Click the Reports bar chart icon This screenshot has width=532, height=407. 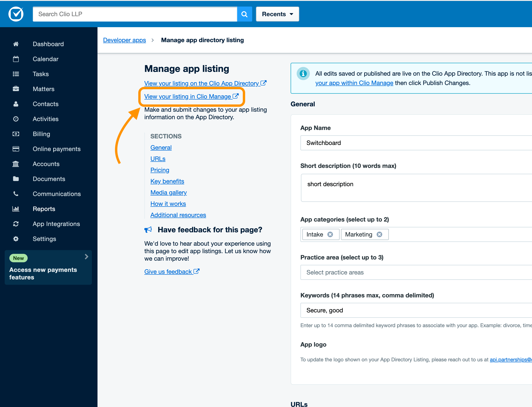[x=15, y=209]
